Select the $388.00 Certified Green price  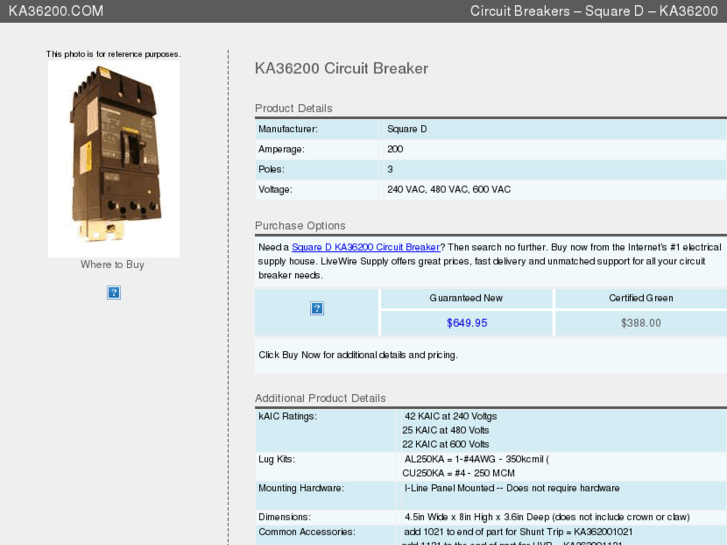click(x=641, y=323)
